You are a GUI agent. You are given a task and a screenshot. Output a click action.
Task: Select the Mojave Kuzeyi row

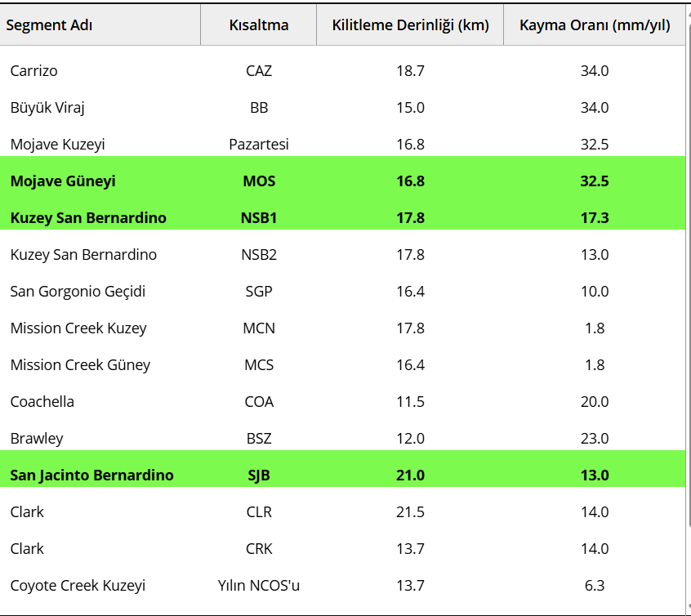343,144
